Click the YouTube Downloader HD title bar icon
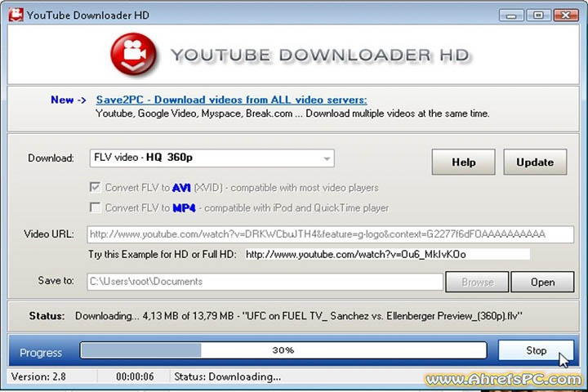The image size is (588, 392). [16, 15]
